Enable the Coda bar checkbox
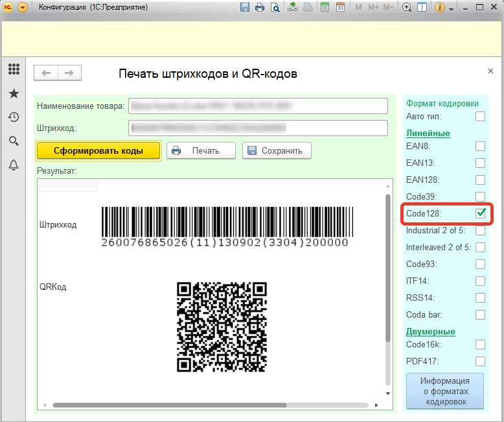The image size is (504, 422). tap(480, 314)
